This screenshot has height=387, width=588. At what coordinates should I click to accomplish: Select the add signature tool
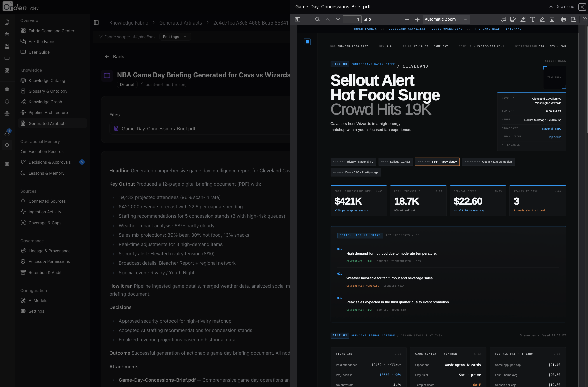(x=513, y=19)
